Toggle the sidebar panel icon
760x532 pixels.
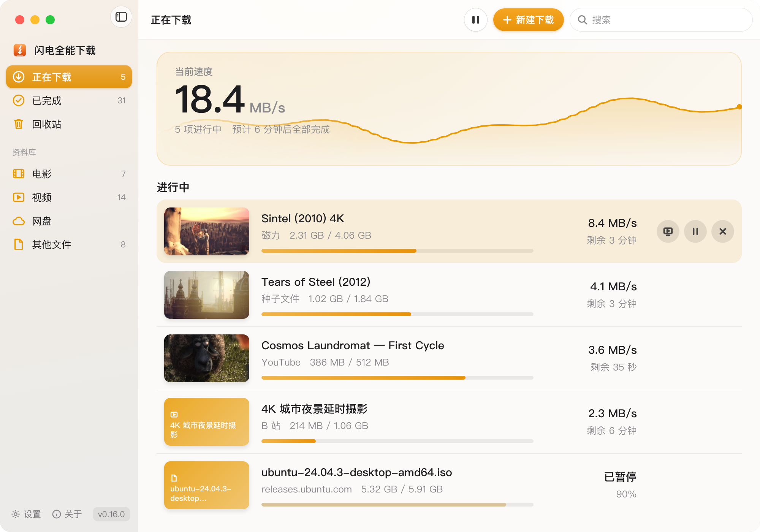point(121,17)
